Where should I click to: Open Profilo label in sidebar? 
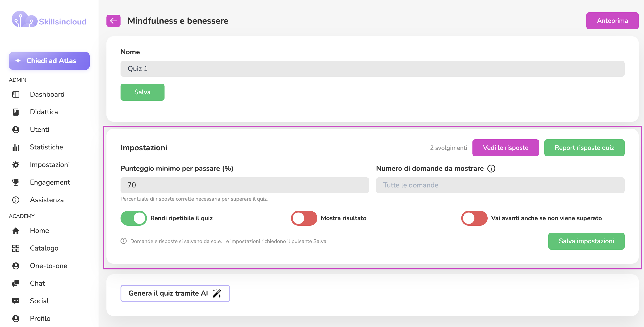(x=40, y=319)
